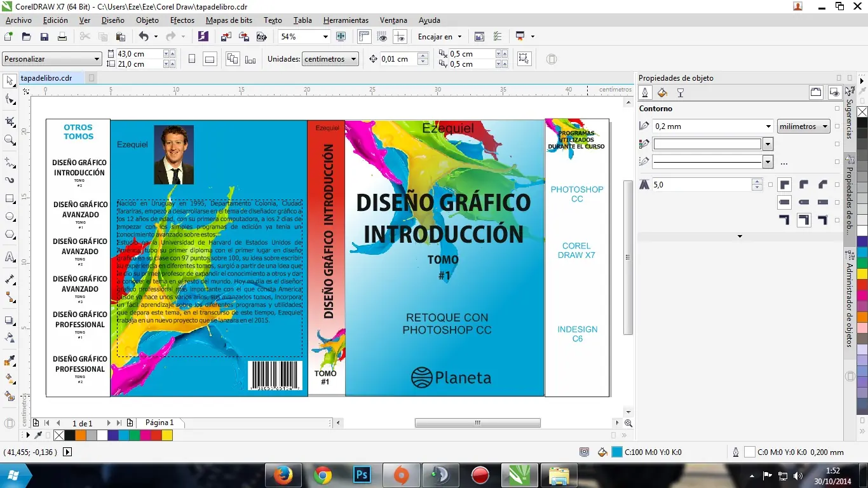Select the Zoom tool in toolbox

tap(10, 140)
